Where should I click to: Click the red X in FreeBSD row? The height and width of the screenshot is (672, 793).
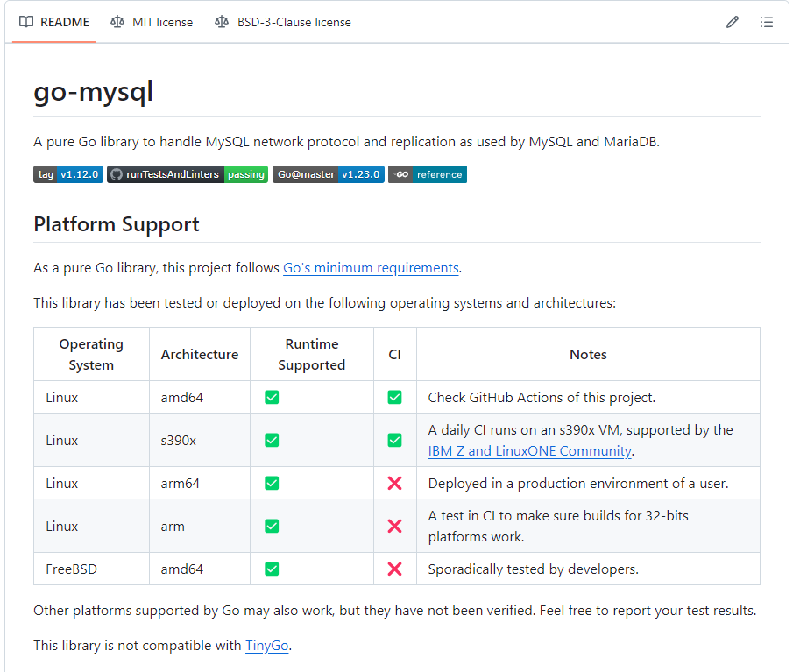(394, 569)
